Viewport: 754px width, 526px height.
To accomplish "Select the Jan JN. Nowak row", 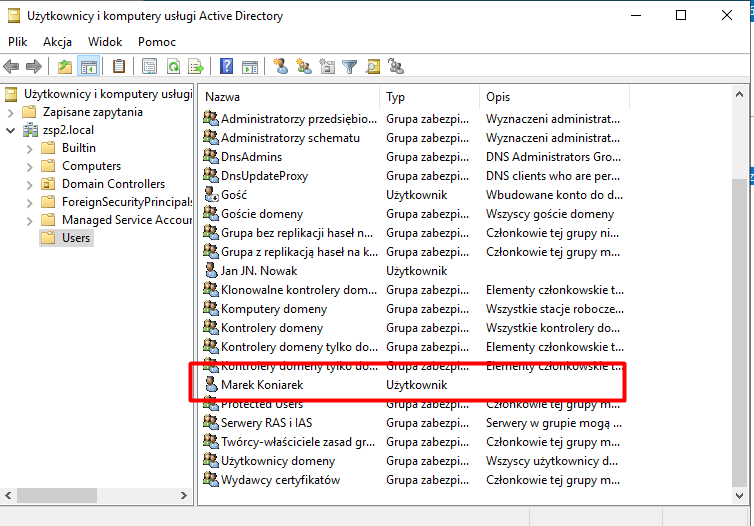I will pos(414,271).
